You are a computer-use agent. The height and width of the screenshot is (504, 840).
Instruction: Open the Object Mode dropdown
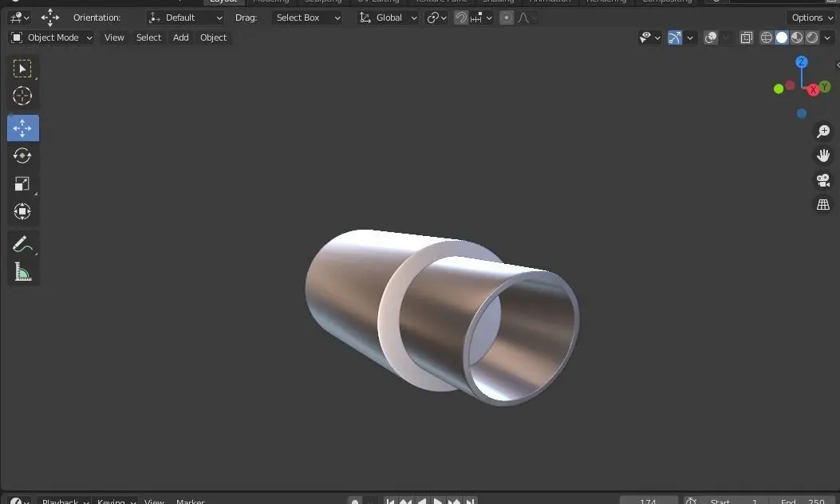[x=51, y=37]
